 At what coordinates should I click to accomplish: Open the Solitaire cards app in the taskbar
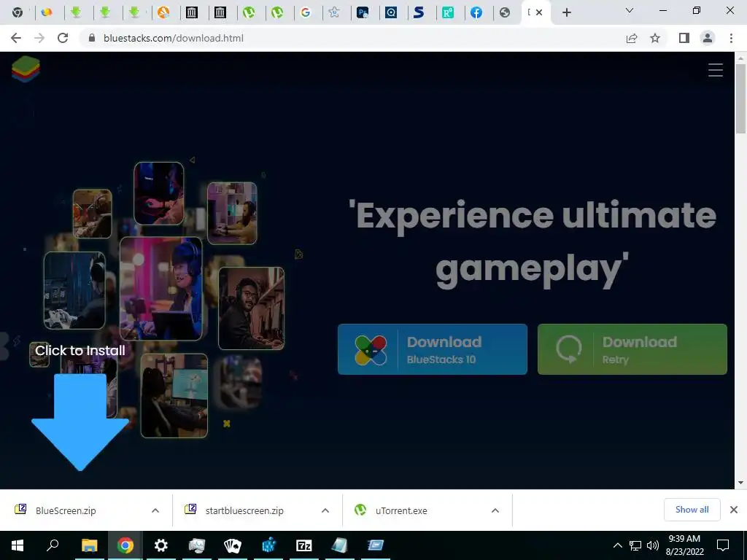click(233, 545)
